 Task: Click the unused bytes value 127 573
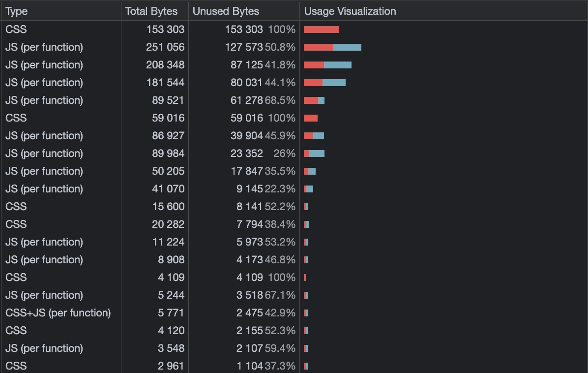[x=244, y=47]
